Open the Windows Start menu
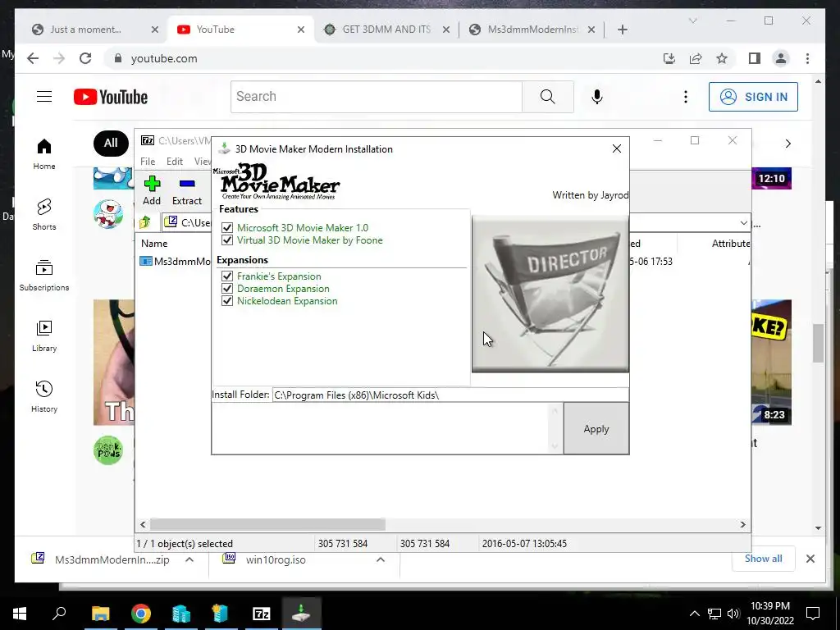 (20, 614)
